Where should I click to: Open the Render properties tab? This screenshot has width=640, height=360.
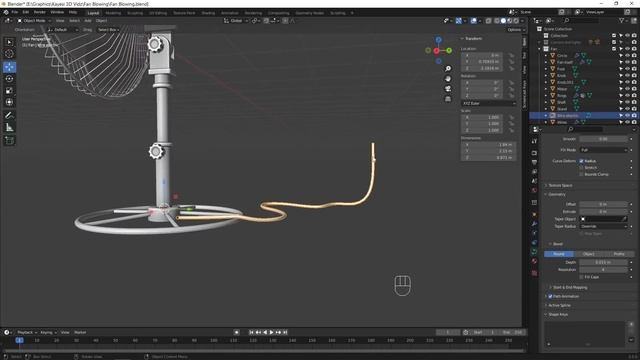[x=534, y=153]
